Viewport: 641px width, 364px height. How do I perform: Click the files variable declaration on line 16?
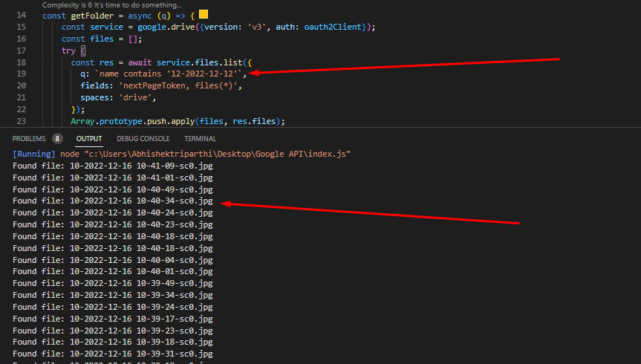click(x=102, y=39)
